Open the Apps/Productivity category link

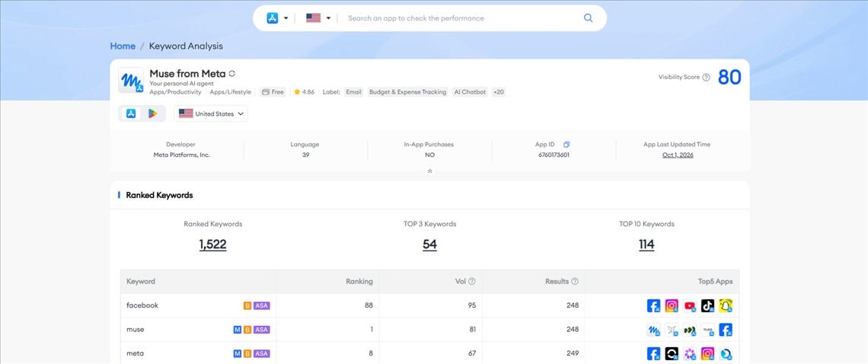click(175, 92)
